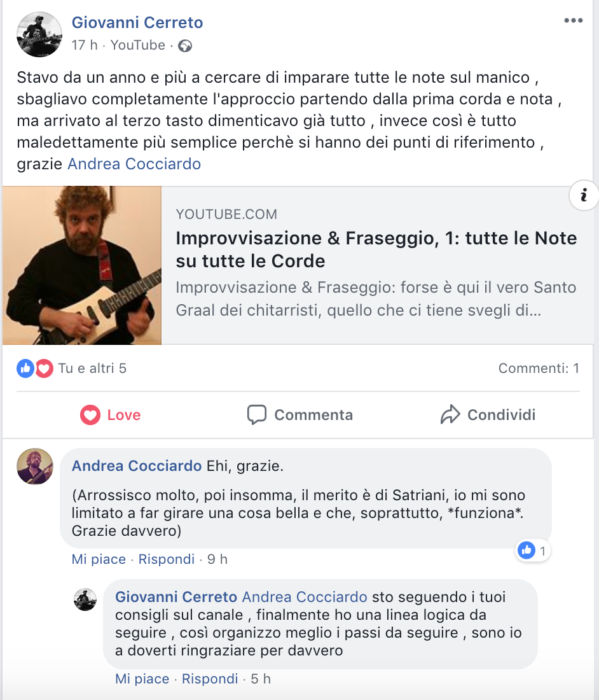Click the public globe privacy icon
This screenshot has width=599, height=700.
pos(184,46)
